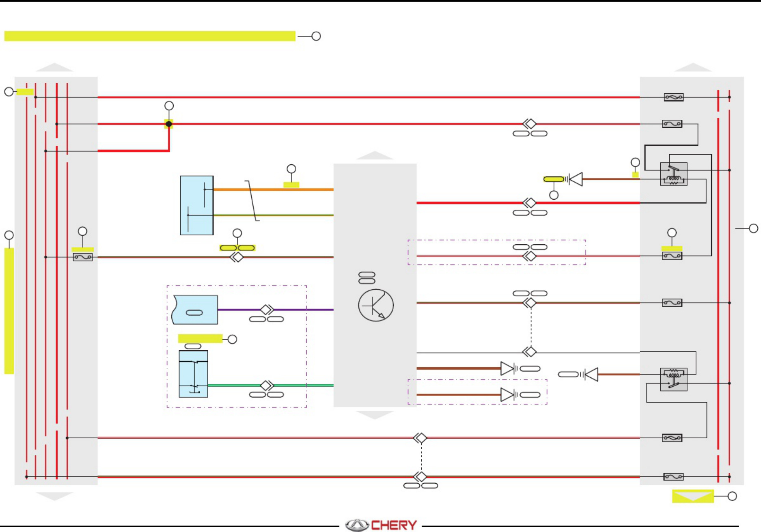Select the fuse in the left fuse box
761x532 pixels.
tap(83, 257)
